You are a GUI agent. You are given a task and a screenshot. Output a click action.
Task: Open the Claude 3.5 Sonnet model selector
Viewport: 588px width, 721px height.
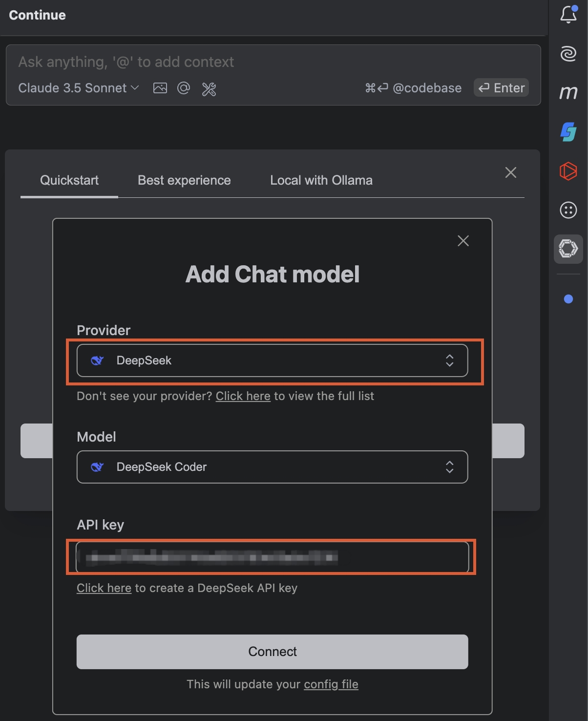pos(79,88)
